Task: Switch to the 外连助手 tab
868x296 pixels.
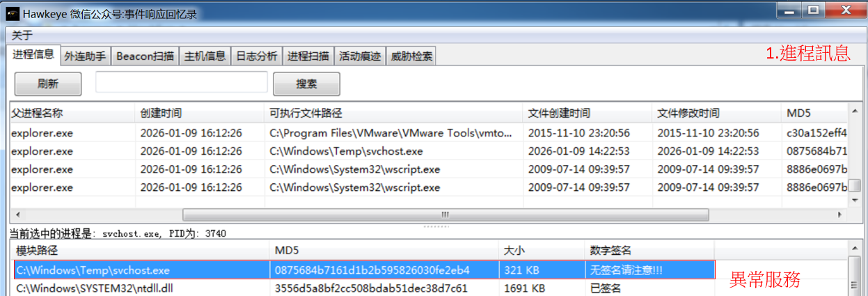Action: click(x=86, y=56)
